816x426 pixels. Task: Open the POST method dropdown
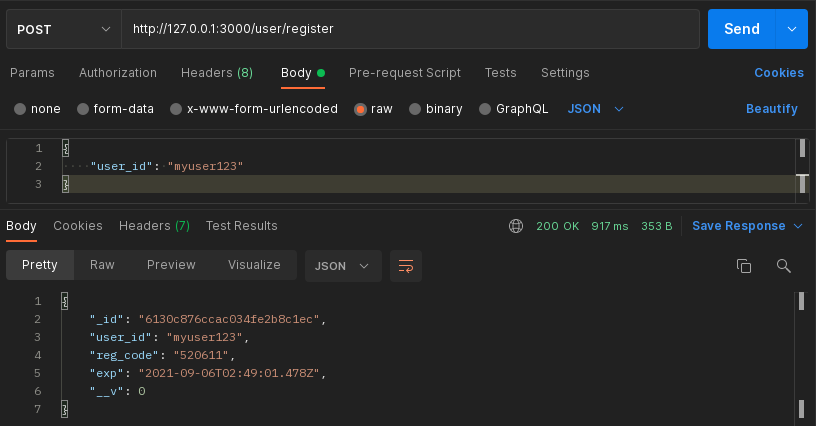[x=62, y=29]
